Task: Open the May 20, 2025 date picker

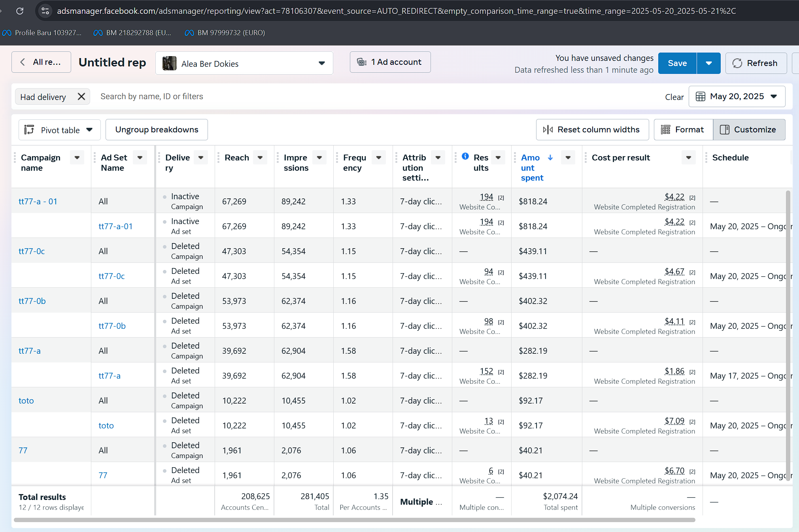Action: point(737,97)
